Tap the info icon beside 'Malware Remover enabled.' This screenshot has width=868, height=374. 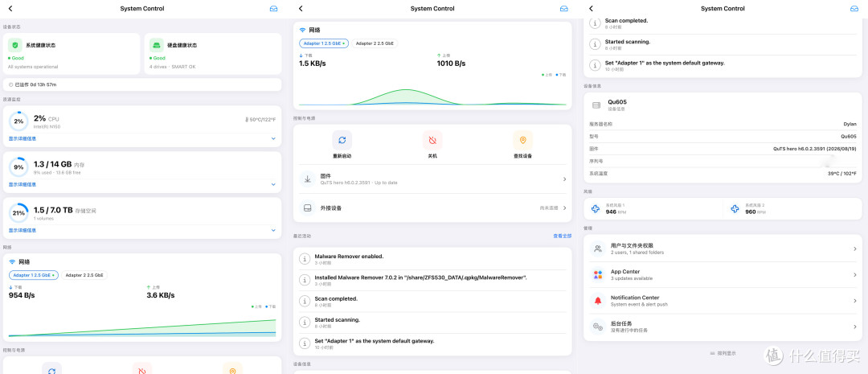click(304, 259)
